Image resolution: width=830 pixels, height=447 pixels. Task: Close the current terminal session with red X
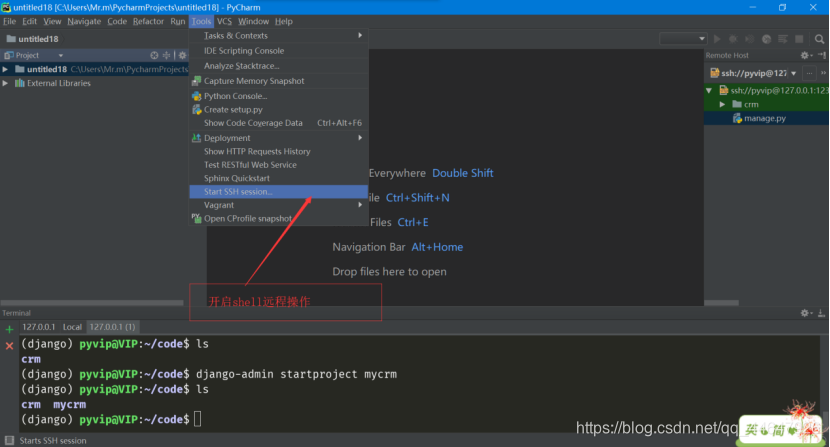point(9,346)
